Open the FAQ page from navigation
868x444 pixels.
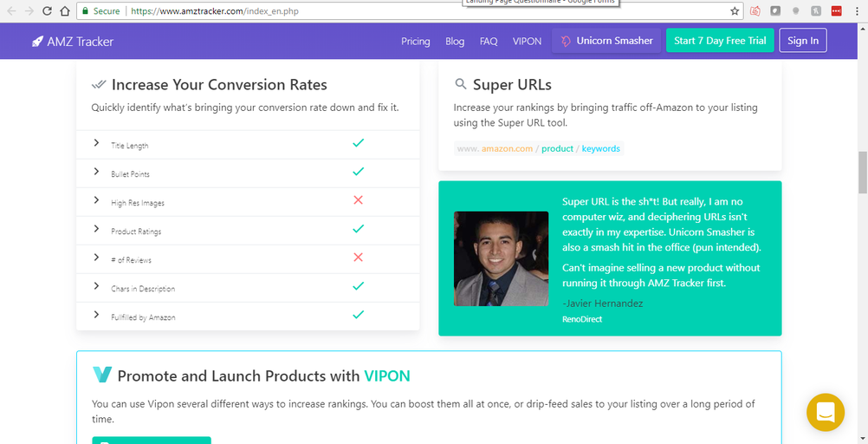[x=489, y=41]
